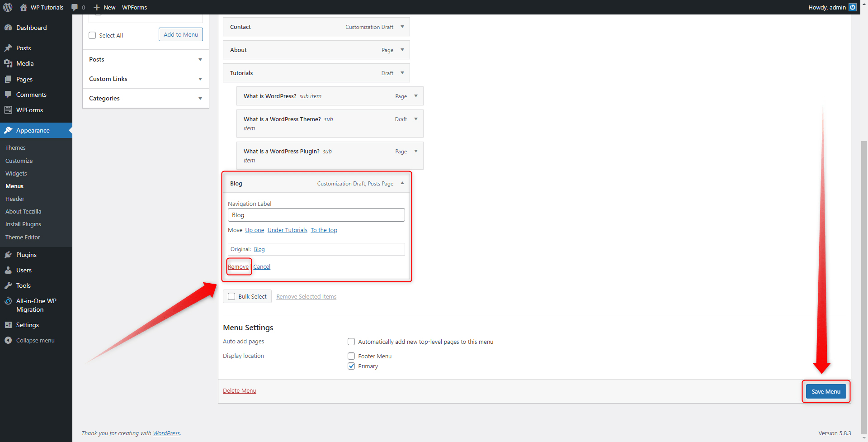
Task: Click the Comments sidebar icon
Action: click(x=8, y=95)
